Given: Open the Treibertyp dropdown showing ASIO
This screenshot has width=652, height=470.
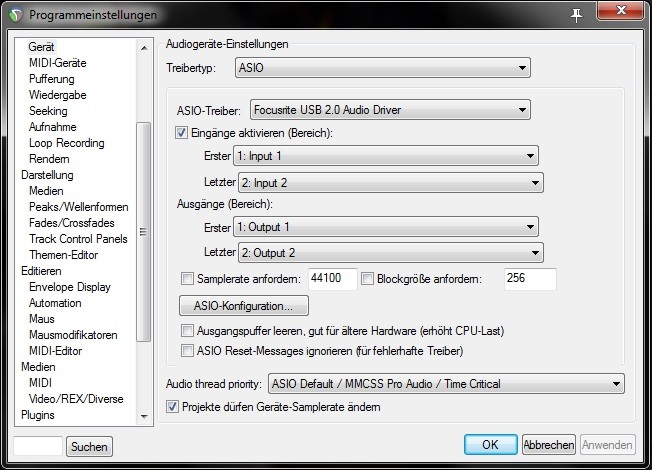Looking at the screenshot, I should pyautogui.click(x=383, y=68).
